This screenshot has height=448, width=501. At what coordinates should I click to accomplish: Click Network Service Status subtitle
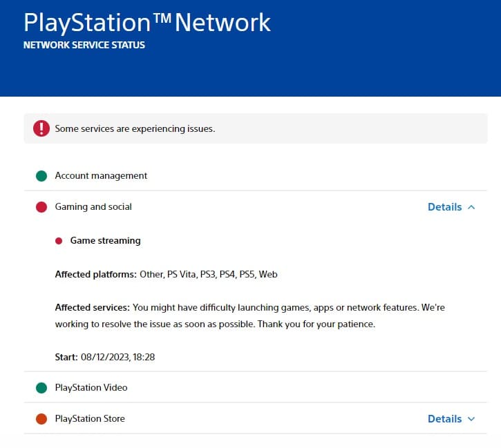tap(84, 45)
